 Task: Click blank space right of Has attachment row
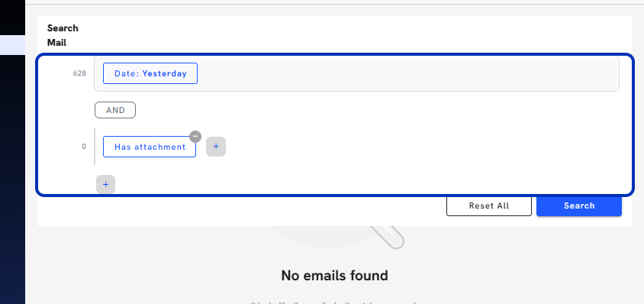coord(423,147)
